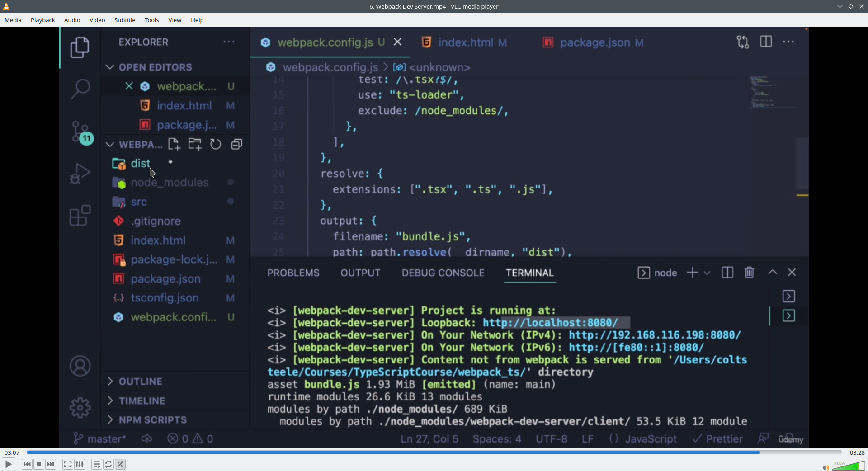Screen dimensions: 868x471
Task: Click the Prettier status bar item
Action: point(717,439)
